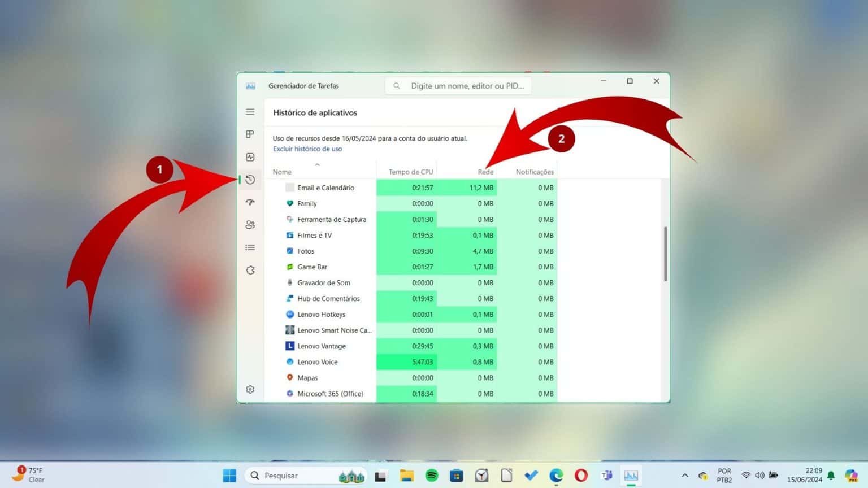This screenshot has height=488, width=868.
Task: Open the Users sidebar icon
Action: tap(250, 225)
